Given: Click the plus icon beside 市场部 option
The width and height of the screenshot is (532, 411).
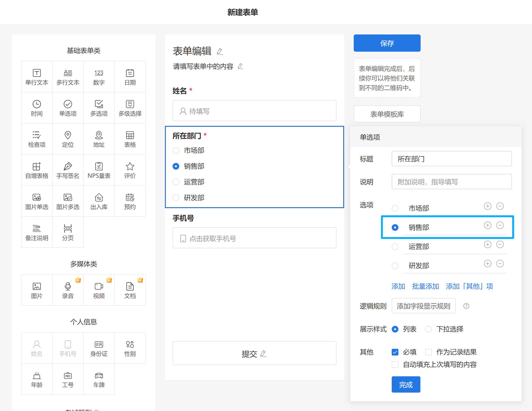Looking at the screenshot, I should 487,206.
